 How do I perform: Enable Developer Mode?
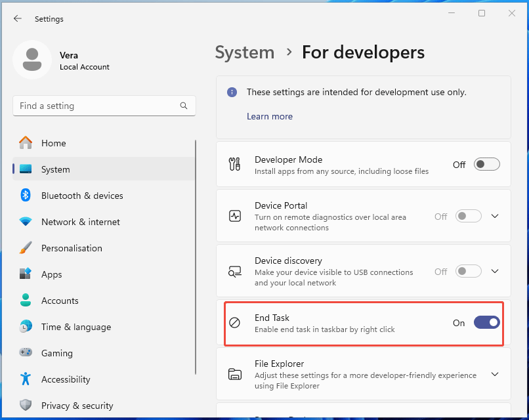click(x=486, y=164)
